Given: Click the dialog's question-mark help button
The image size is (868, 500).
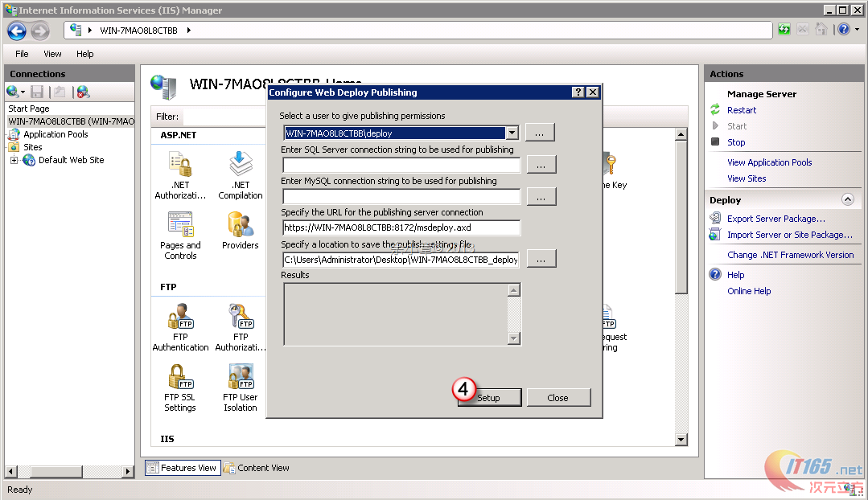Looking at the screenshot, I should [x=578, y=92].
